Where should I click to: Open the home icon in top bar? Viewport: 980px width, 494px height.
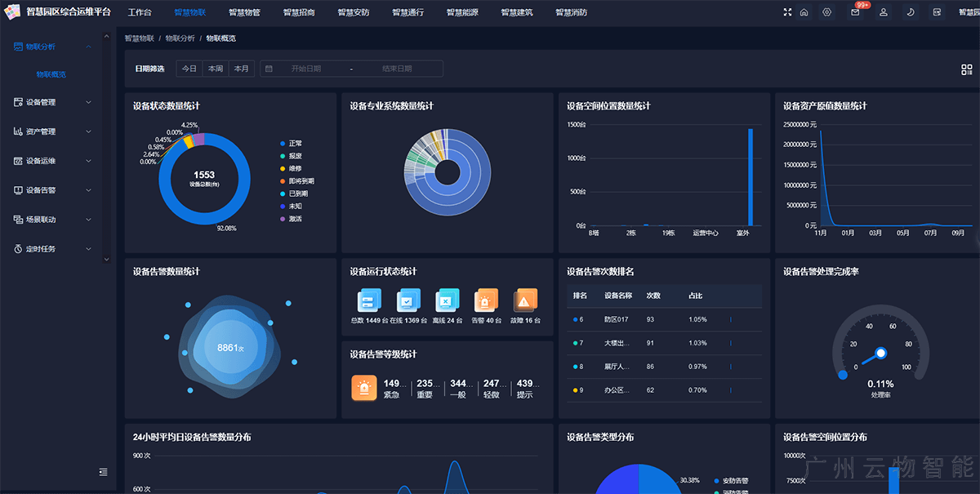pos(804,12)
